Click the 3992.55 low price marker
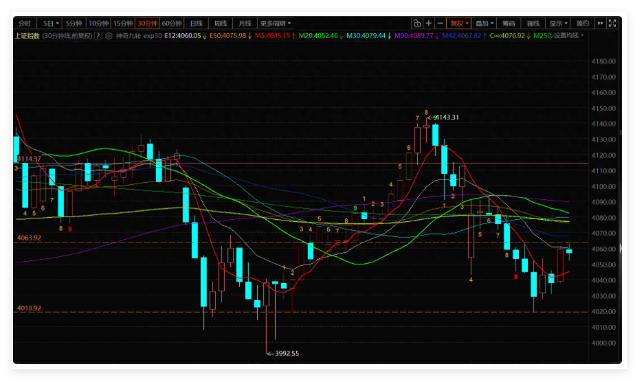Image resolution: width=639 pixels, height=381 pixels. (x=287, y=353)
